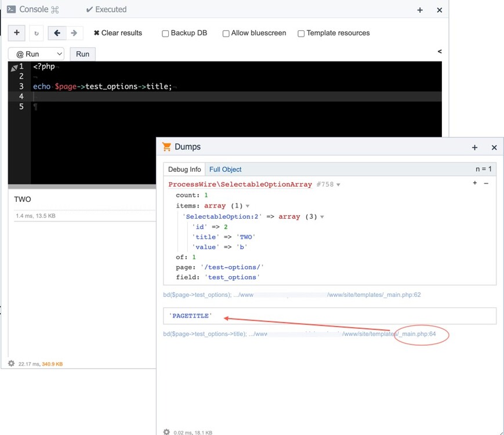This screenshot has width=504, height=435.
Task: Click the reload snippet icon
Action: [x=36, y=33]
